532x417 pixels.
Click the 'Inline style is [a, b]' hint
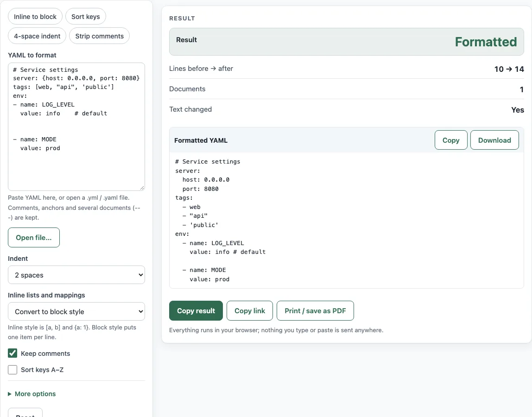72,332
